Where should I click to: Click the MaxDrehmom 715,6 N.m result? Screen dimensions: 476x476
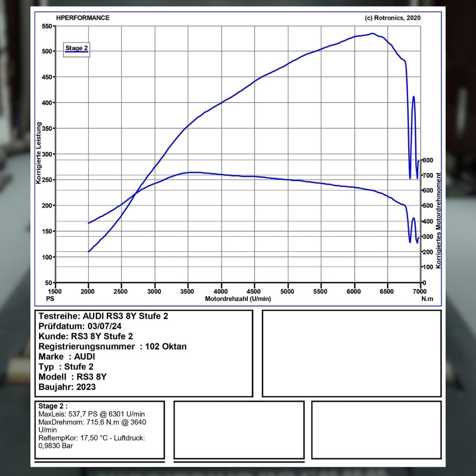[x=92, y=422]
